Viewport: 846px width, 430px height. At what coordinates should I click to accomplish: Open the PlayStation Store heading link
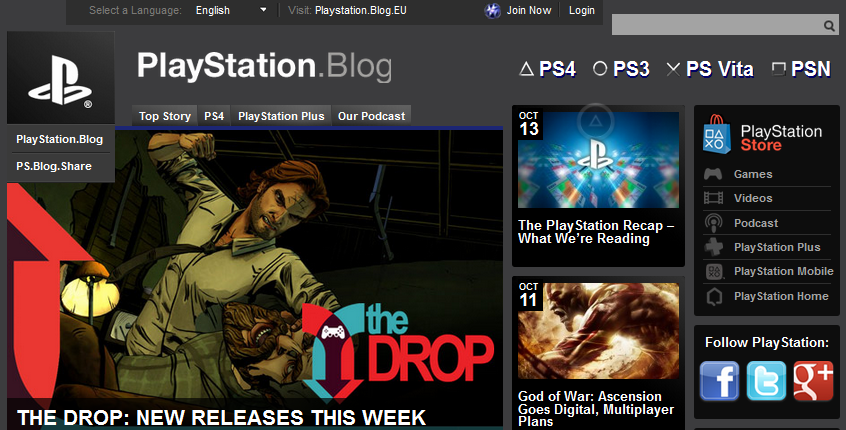(781, 138)
